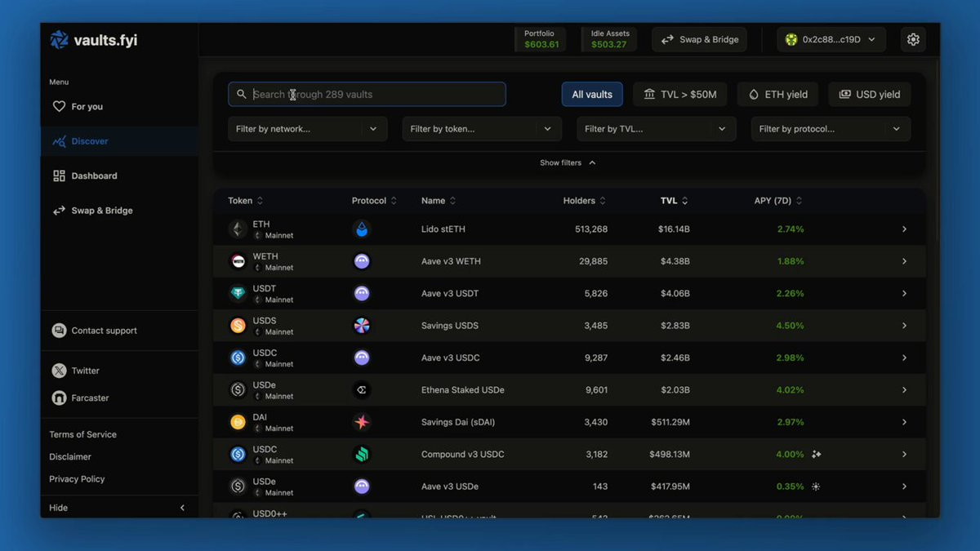Click the ETH token icon
The image size is (980, 551).
pyautogui.click(x=238, y=229)
